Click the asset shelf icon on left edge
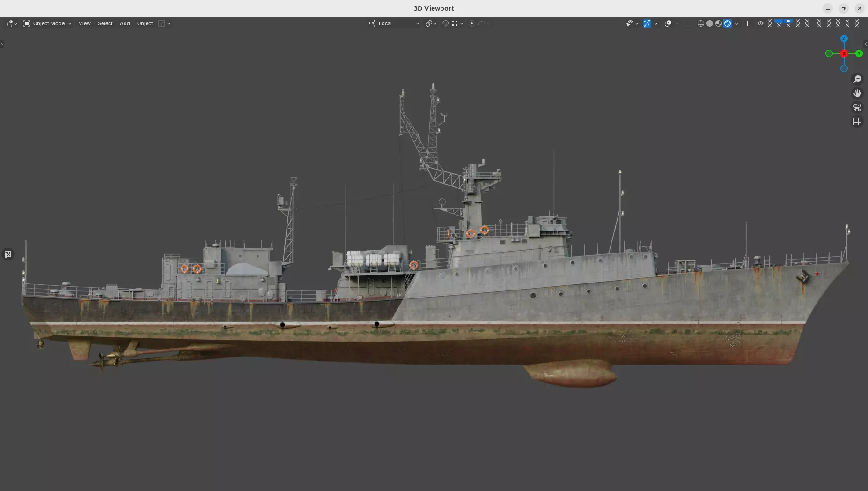 tap(8, 254)
